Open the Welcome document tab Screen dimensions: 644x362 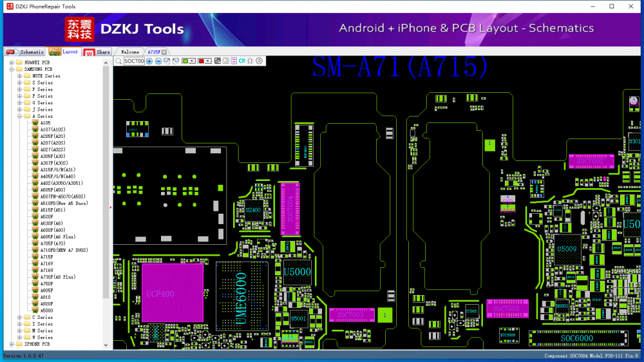pos(129,52)
